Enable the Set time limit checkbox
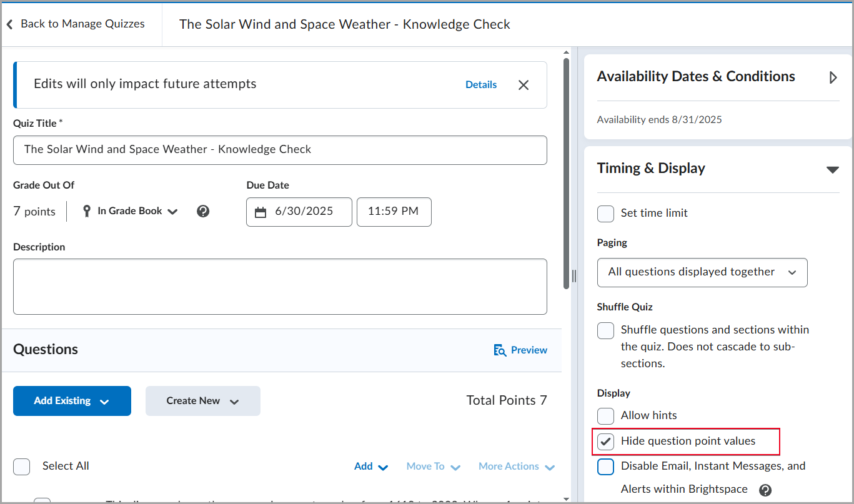 (x=605, y=214)
